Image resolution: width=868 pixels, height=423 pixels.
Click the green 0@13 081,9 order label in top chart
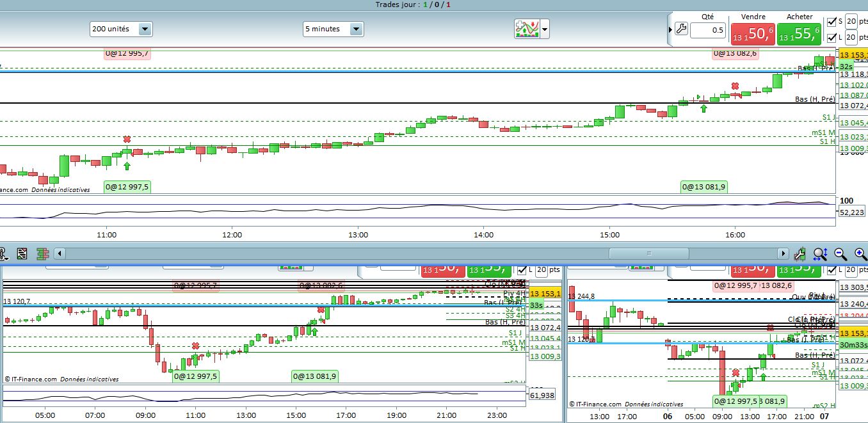click(x=704, y=187)
